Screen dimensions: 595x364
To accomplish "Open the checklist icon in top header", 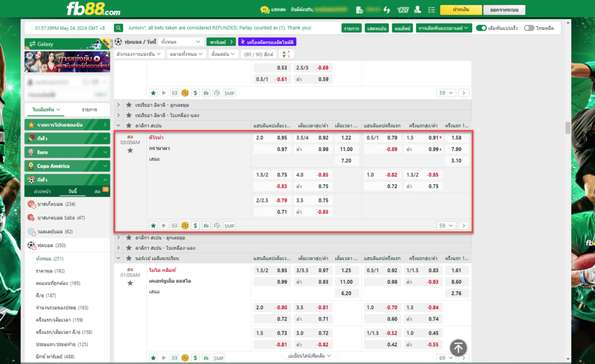I will (432, 10).
